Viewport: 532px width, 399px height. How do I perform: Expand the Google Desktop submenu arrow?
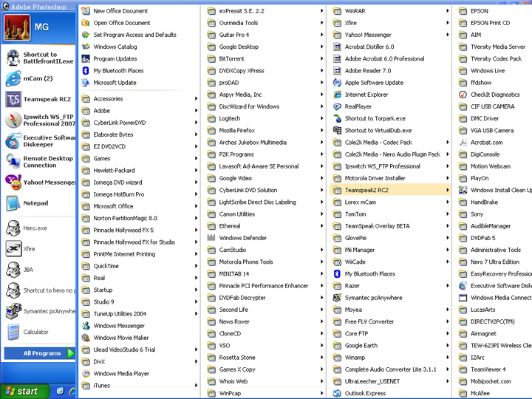[x=321, y=47]
